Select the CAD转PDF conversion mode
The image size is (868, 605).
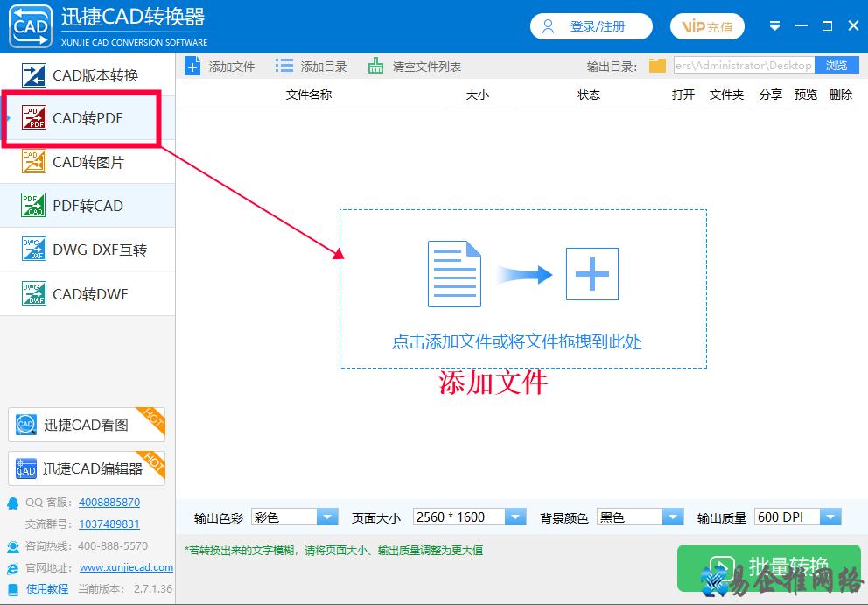81,118
